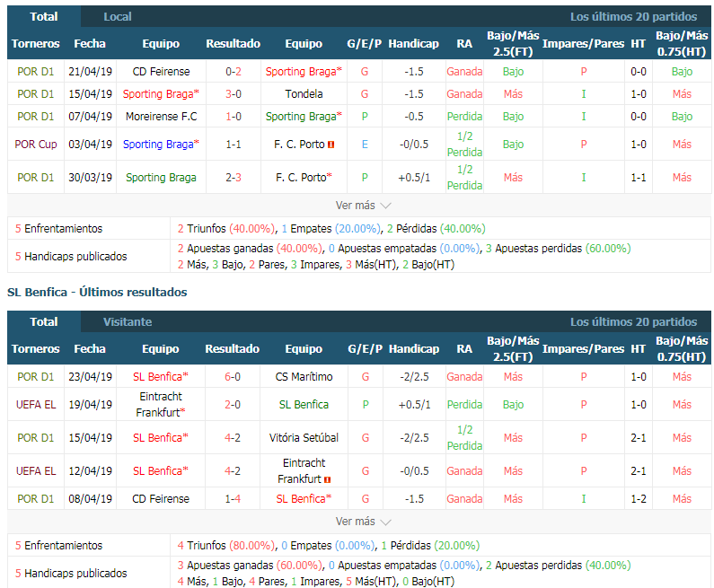Click the Torneros column header in Benfica table

(36, 348)
